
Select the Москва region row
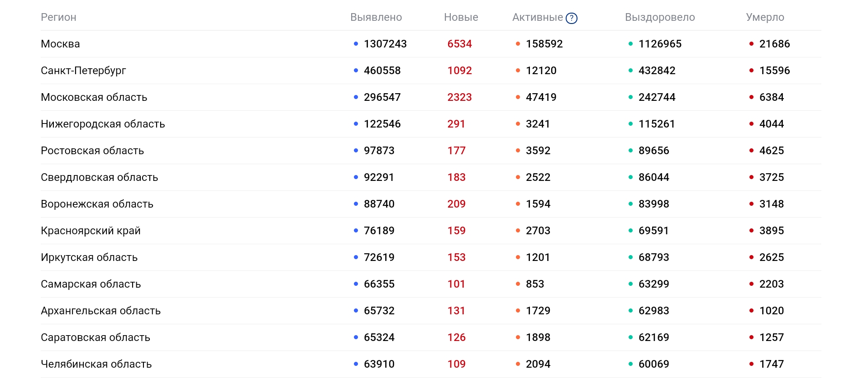click(x=431, y=44)
